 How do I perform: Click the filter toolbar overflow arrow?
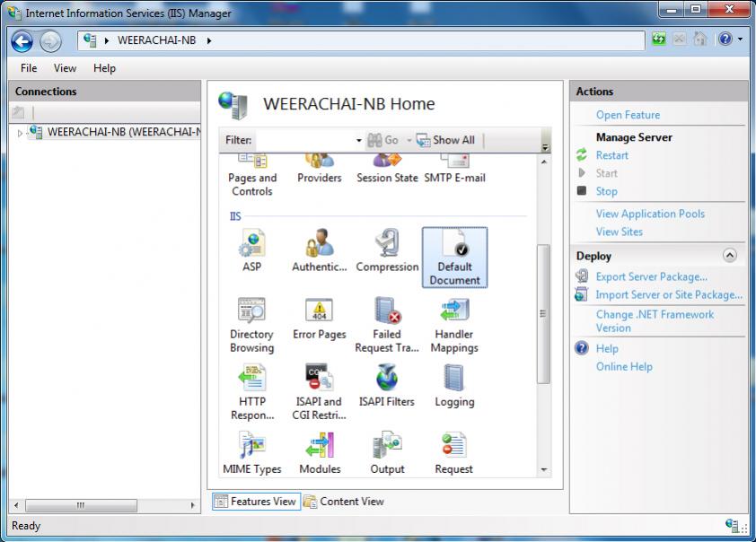pos(545,147)
